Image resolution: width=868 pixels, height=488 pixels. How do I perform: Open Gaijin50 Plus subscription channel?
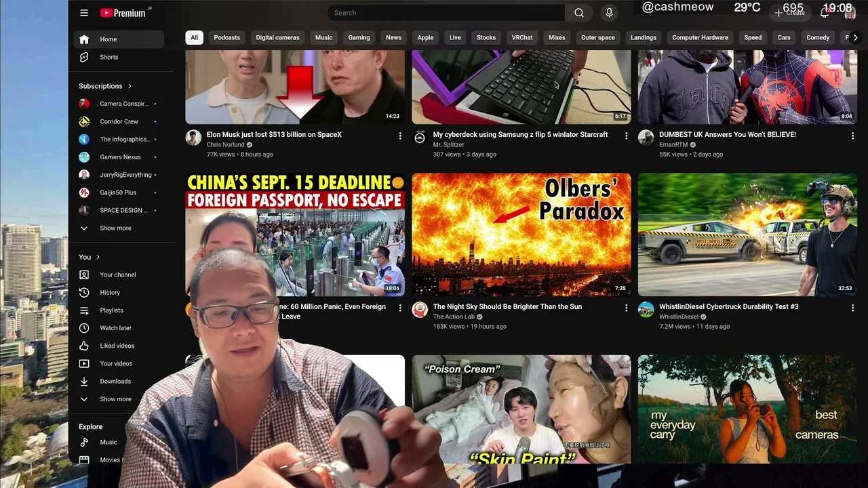point(119,192)
